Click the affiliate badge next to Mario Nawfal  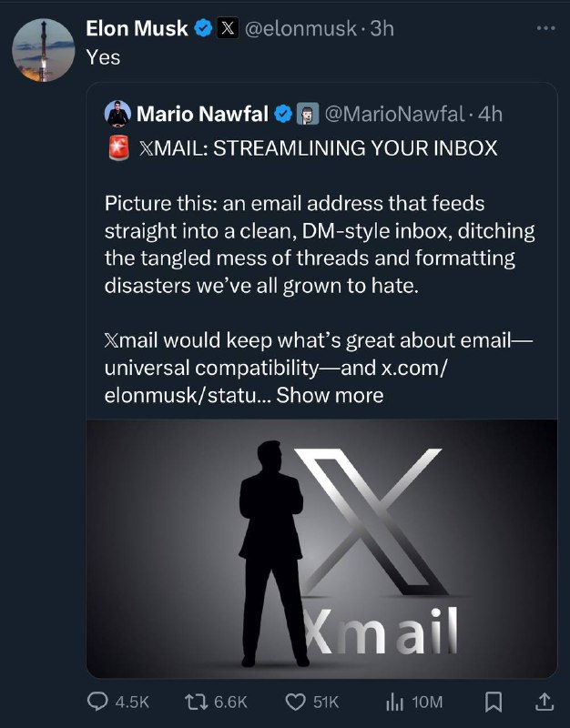(308, 115)
